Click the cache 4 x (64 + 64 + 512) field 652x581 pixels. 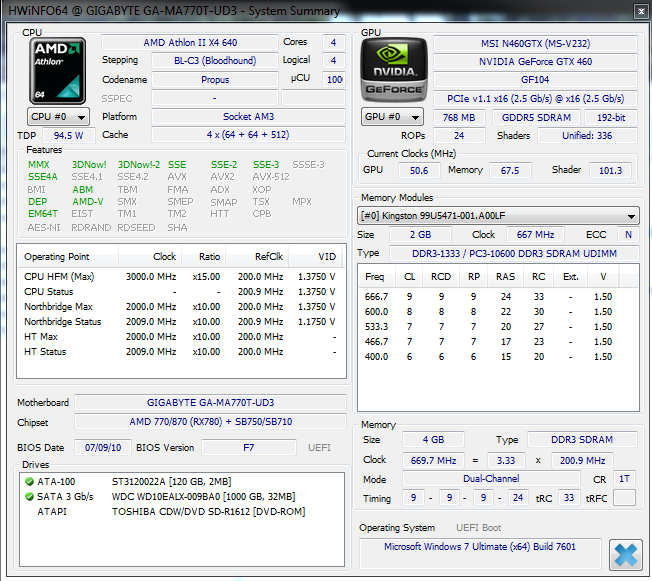point(248,135)
